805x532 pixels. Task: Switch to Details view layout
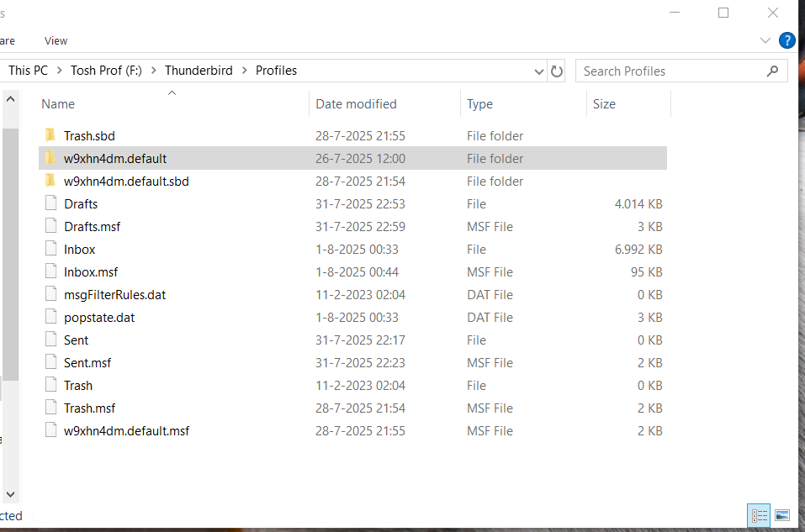pyautogui.click(x=760, y=515)
